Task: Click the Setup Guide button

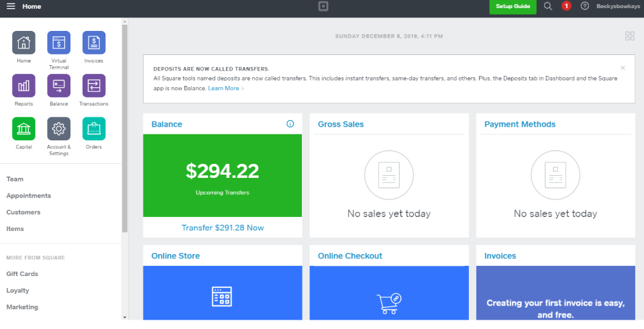Action: [x=513, y=7]
